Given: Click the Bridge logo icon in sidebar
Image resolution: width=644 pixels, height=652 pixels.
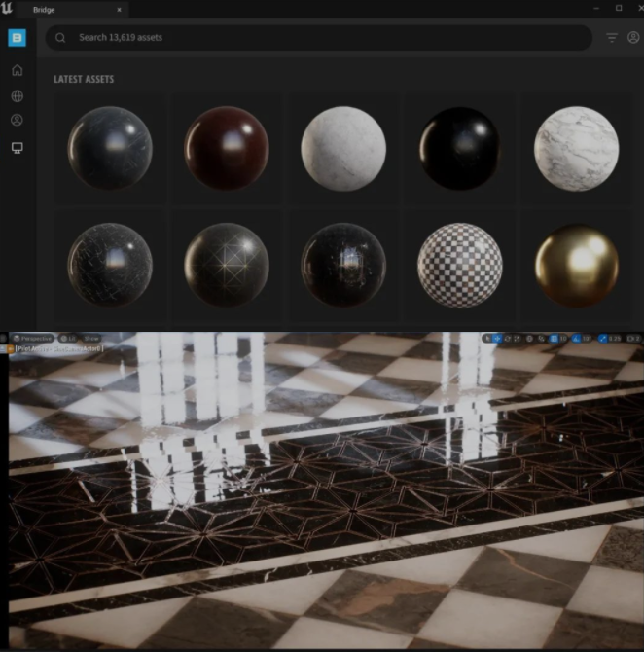Looking at the screenshot, I should pos(17,38).
